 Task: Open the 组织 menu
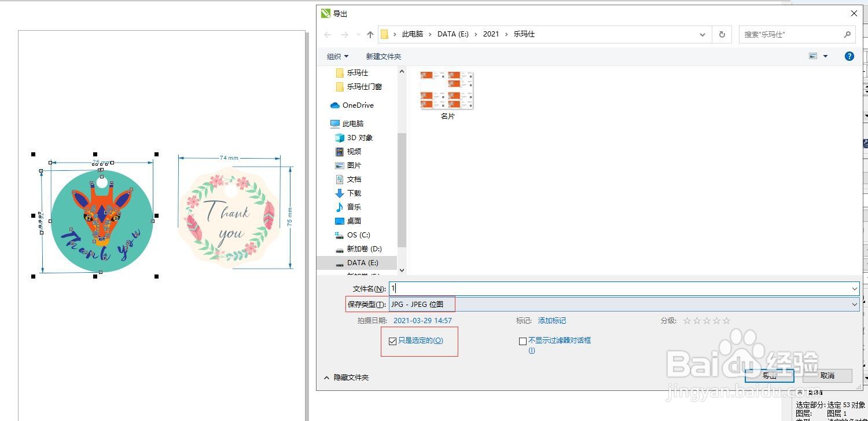tap(338, 56)
